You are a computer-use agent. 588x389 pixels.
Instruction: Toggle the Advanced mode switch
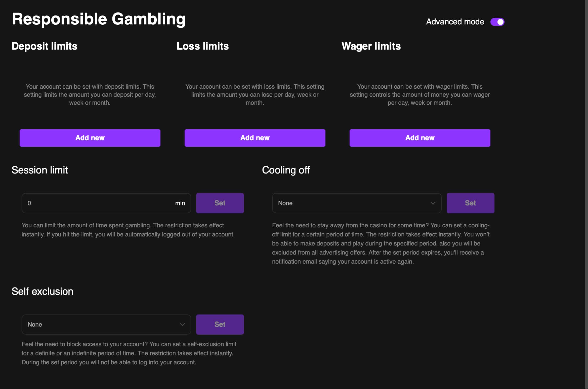(497, 22)
